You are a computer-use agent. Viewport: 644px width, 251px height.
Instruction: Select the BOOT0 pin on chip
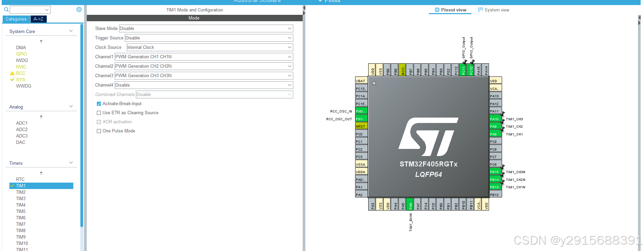403,70
